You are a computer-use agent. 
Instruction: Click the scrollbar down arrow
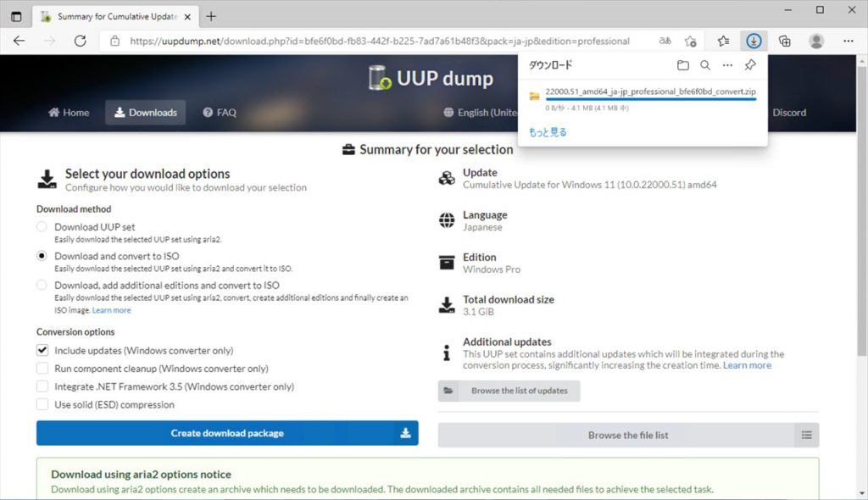coord(862,493)
